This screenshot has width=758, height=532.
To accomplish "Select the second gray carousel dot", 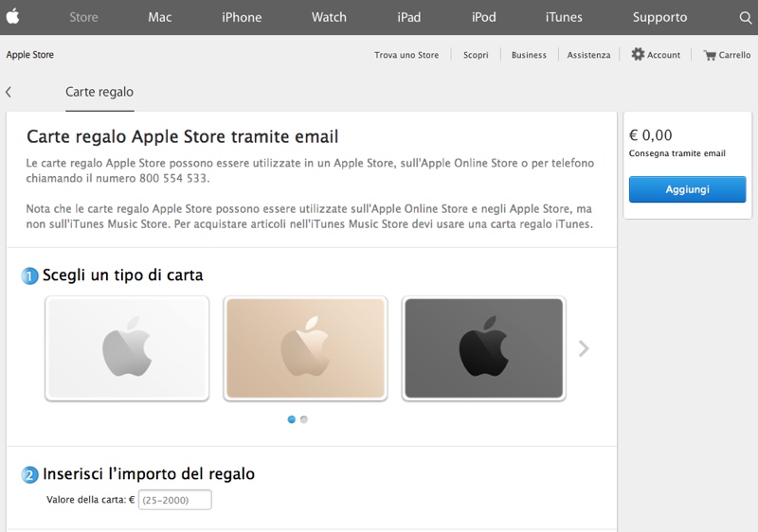I will (304, 419).
